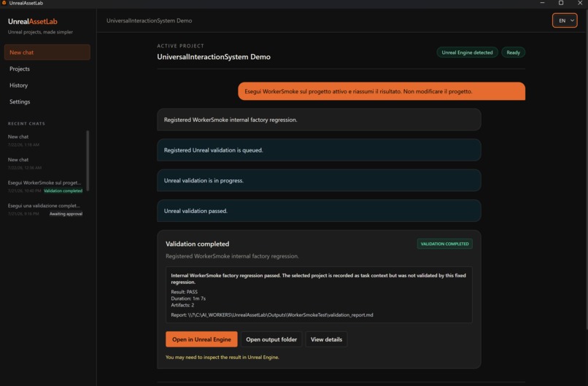
Task: Click the Validation completed tag in recent chats
Action: point(63,191)
